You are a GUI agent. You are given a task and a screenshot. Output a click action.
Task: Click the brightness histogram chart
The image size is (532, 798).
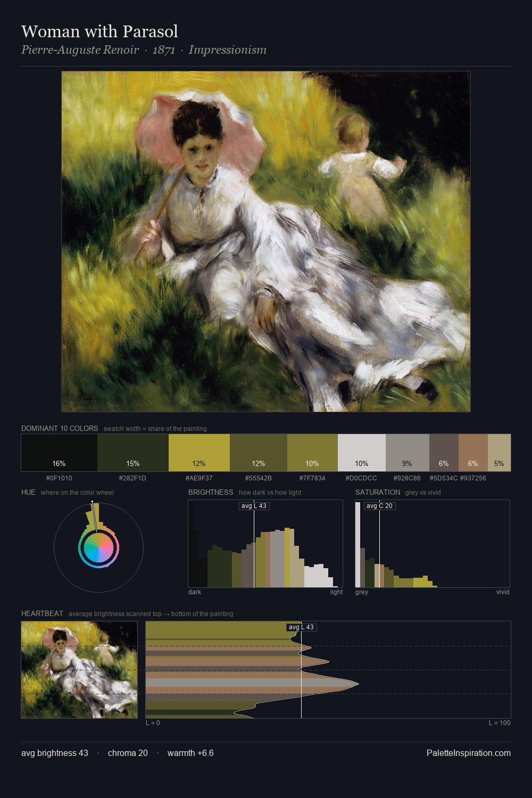(265, 544)
